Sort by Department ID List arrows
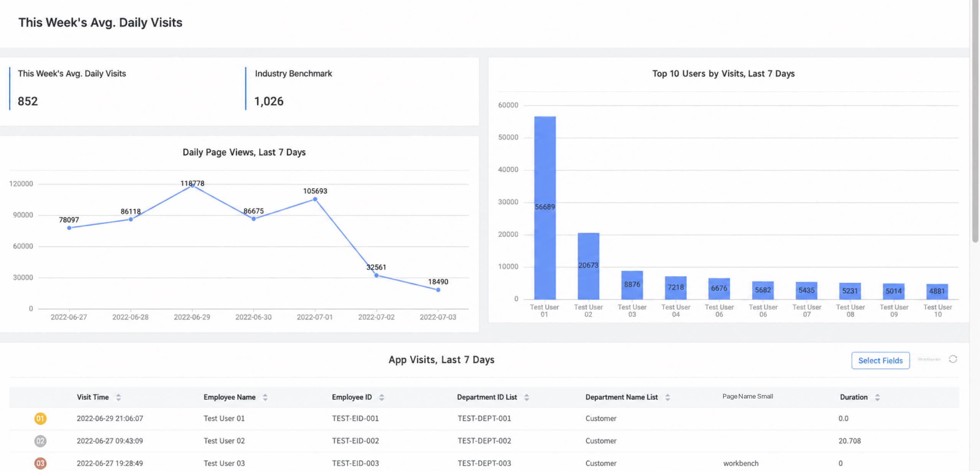 coord(526,397)
